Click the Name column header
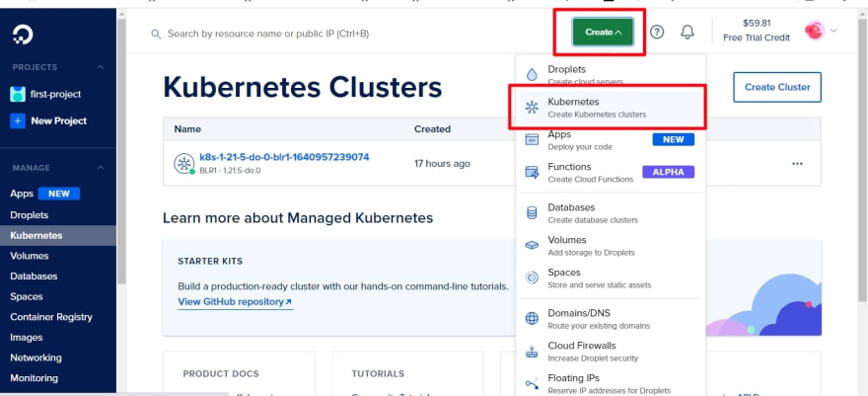This screenshot has width=868, height=396. [187, 129]
